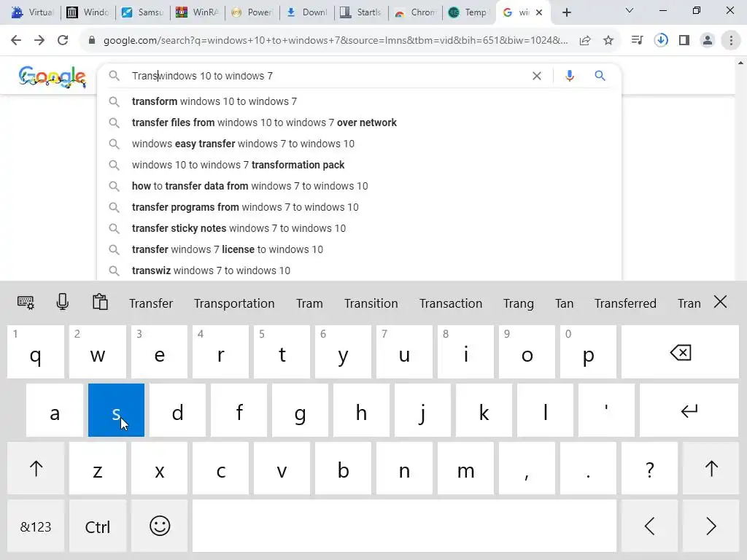Choose the 'Trang' word prediction
Screen dimensions: 747x560
coord(519,303)
